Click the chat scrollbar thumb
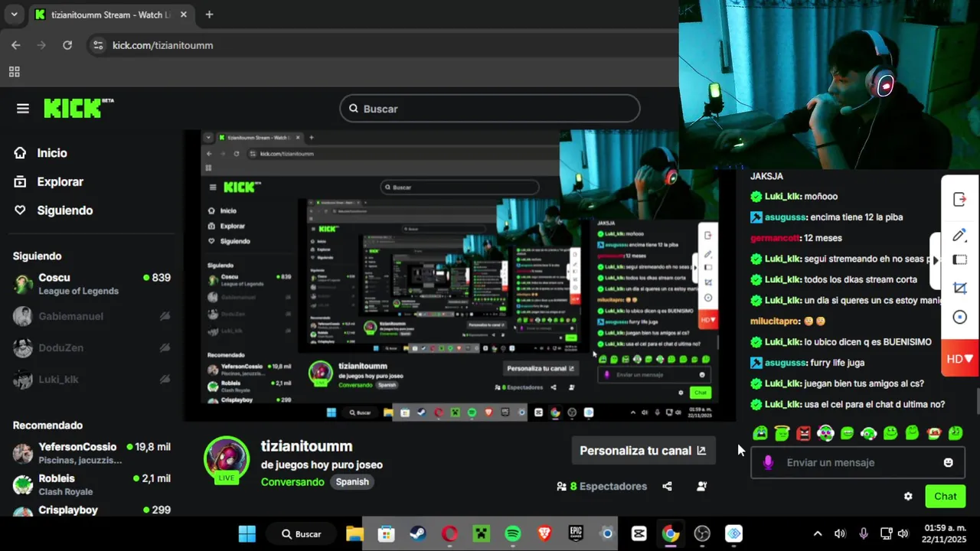Image resolution: width=980 pixels, height=551 pixels. point(977,401)
